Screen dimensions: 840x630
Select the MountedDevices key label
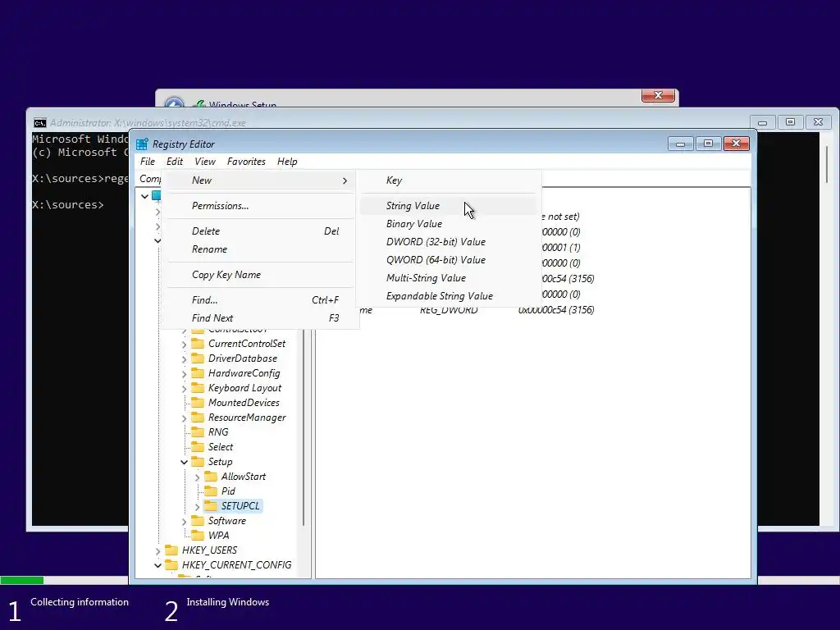tap(244, 402)
